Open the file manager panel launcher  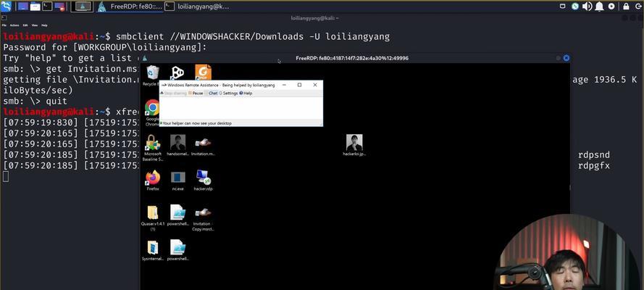click(x=35, y=7)
